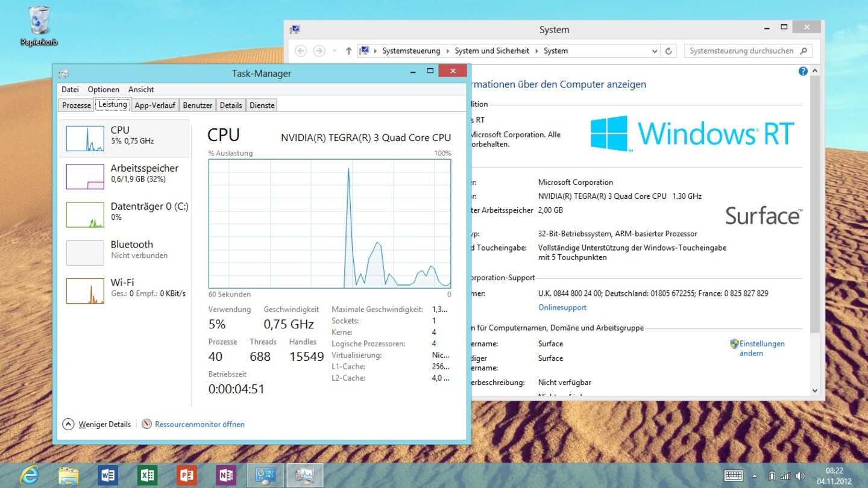Select the Bluetooth entry in sidebar
868x488 pixels.
point(125,252)
